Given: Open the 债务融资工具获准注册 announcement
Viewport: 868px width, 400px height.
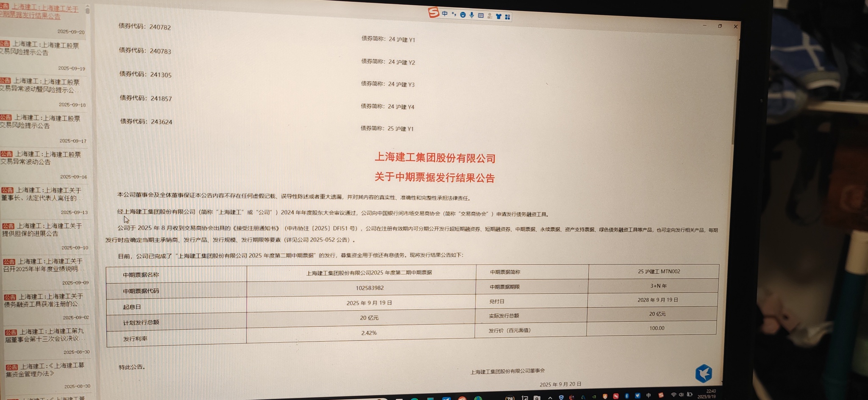Looking at the screenshot, I should coord(45,300).
